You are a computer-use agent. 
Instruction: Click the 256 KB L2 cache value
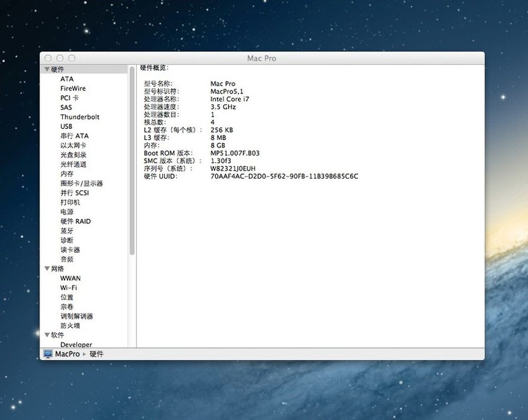click(x=222, y=130)
